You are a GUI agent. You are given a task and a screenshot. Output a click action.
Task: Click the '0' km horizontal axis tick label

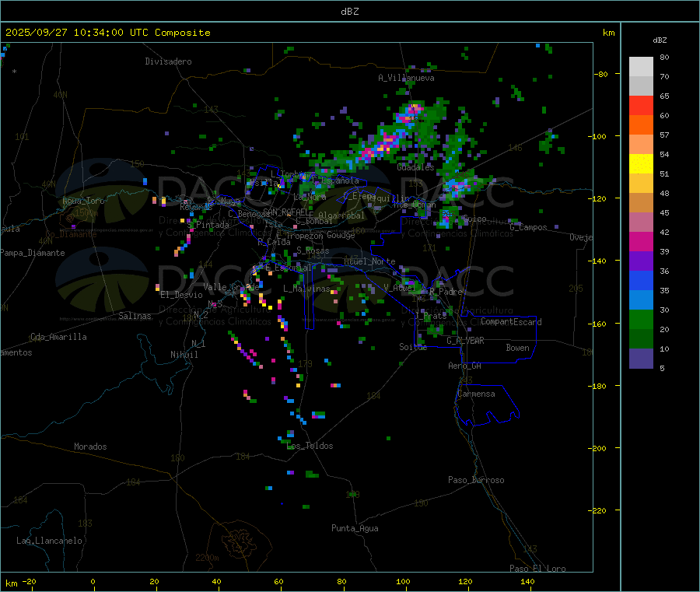coord(93,581)
